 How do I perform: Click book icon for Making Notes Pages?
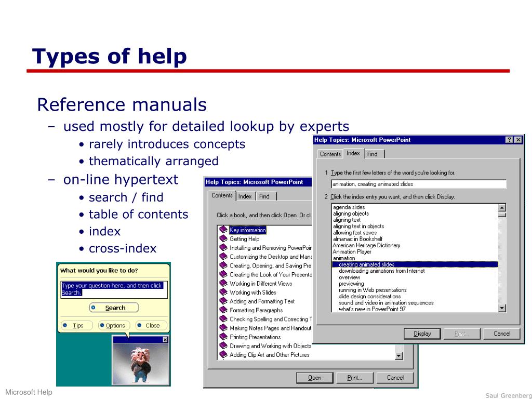click(223, 328)
